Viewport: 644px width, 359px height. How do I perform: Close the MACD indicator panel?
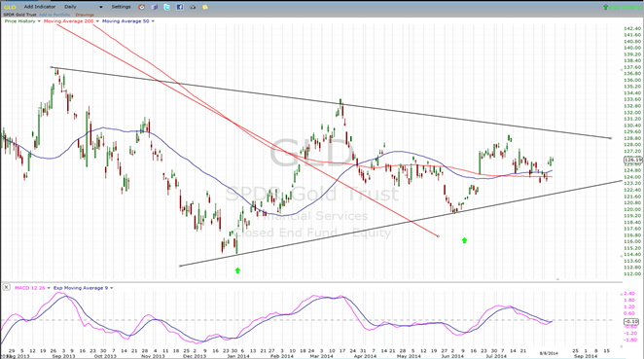tap(6, 287)
